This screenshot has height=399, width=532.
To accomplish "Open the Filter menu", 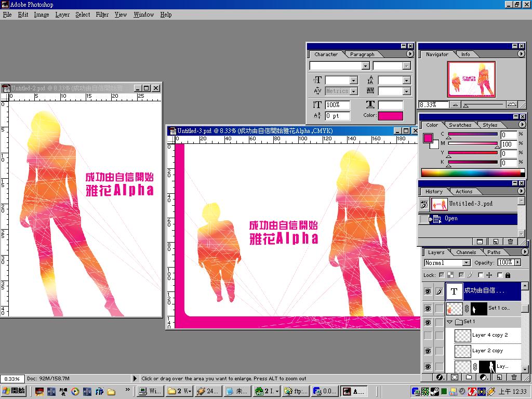I will coord(102,15).
